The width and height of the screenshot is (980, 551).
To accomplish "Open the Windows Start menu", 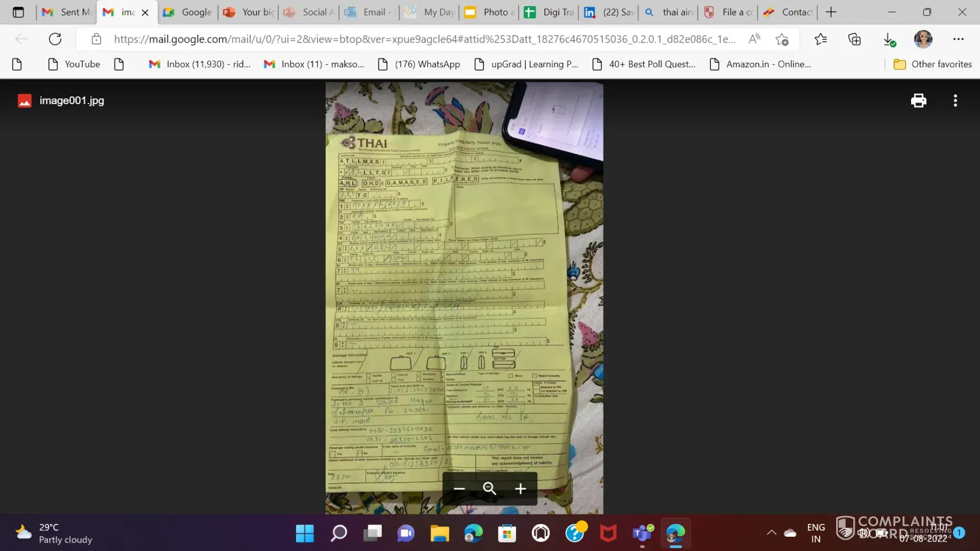I will point(304,533).
